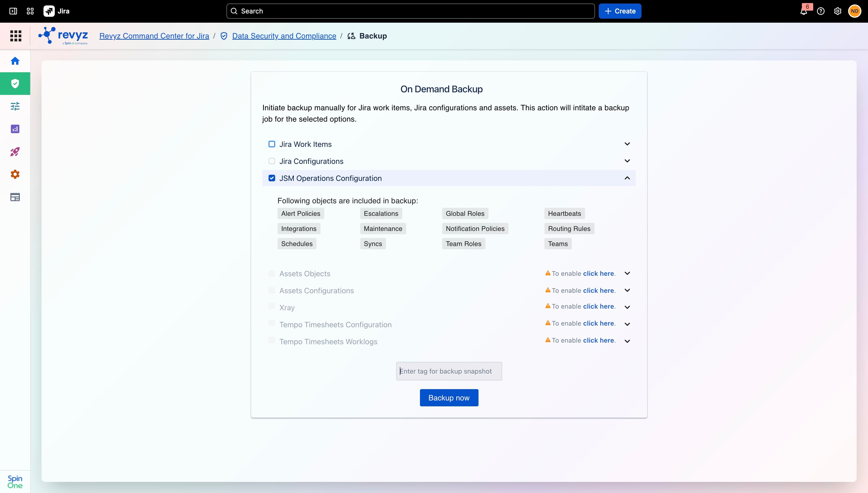Toggle the Jira sidebar collapse icon

point(13,11)
